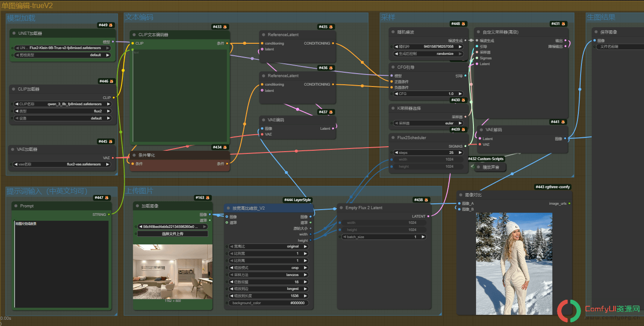
Task: Click the living room image preview thumbnail
Action: (x=172, y=272)
